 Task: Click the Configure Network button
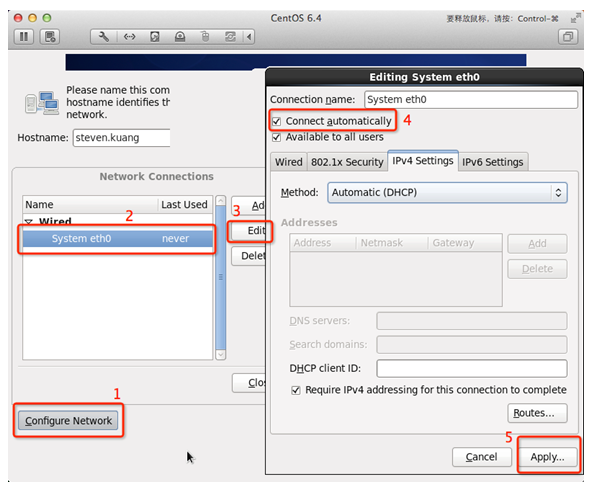69,421
